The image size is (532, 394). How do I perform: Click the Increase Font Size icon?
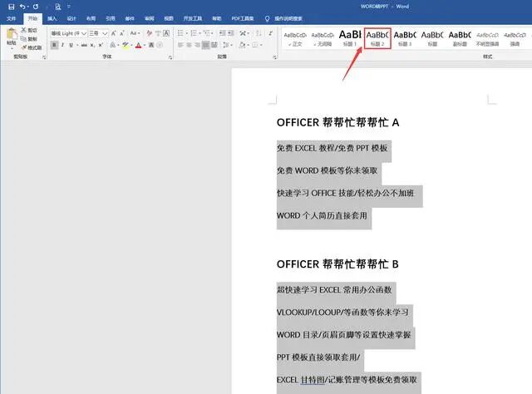pyautogui.click(x=114, y=33)
